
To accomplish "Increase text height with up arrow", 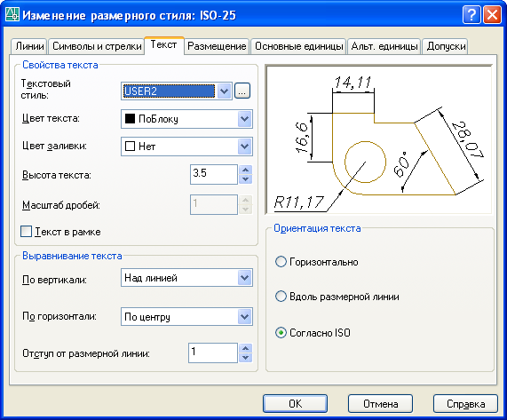I will click(245, 170).
